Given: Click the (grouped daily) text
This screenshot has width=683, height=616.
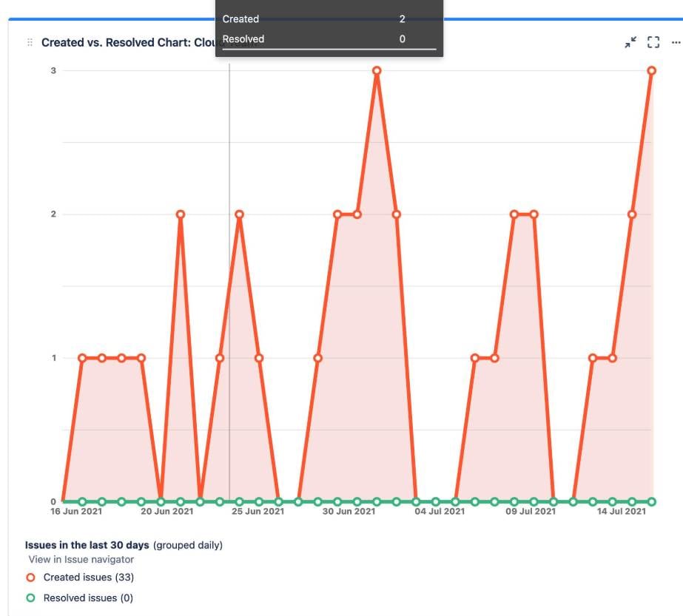Looking at the screenshot, I should pos(188,545).
